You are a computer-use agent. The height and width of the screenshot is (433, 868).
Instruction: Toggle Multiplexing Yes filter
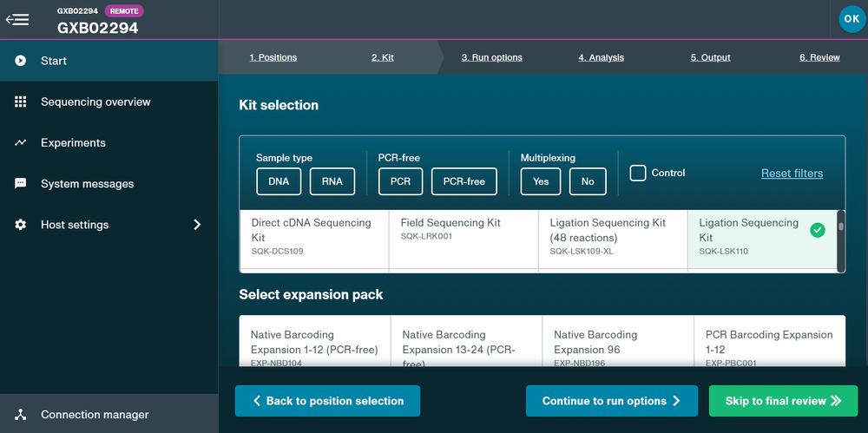tap(541, 181)
